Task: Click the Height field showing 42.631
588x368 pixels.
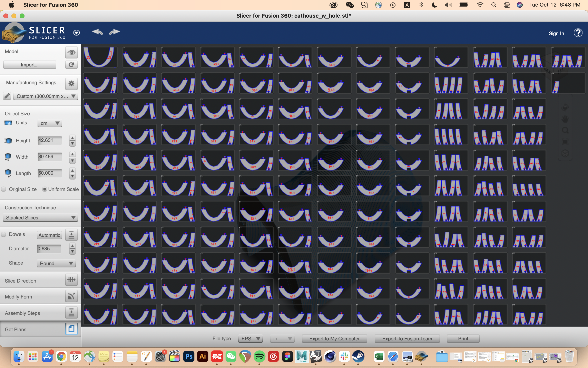Action: point(50,140)
